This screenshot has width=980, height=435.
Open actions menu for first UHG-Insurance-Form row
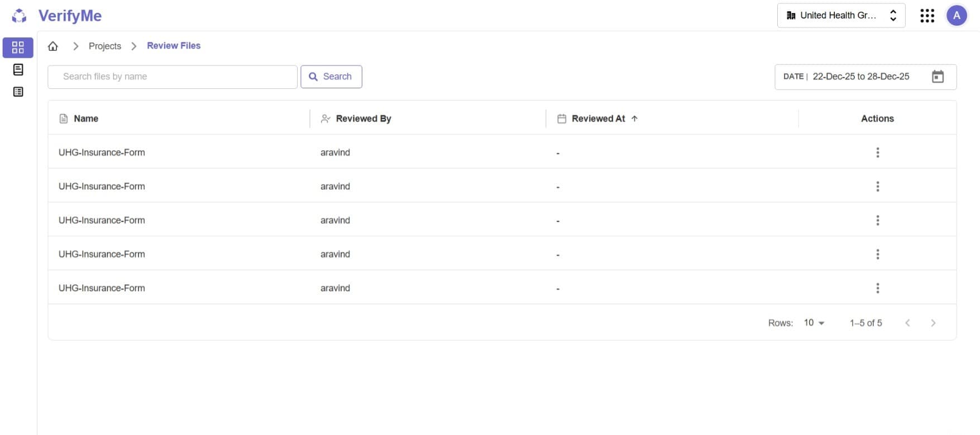coord(877,152)
